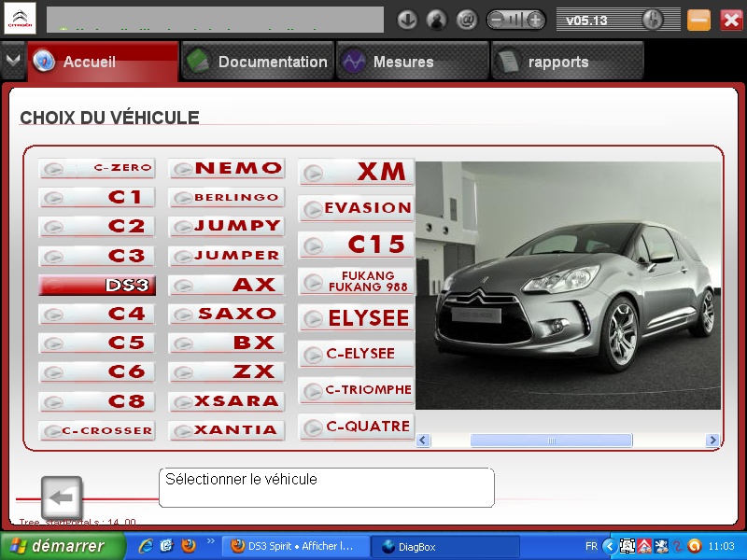Click the download arrow icon in header
747x560 pixels.
407,20
